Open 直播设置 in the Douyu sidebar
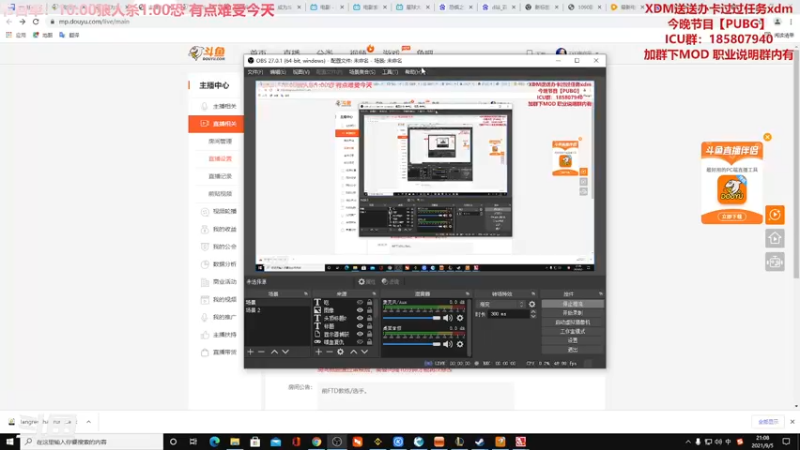Screen dimensions: 800x450 click(220, 159)
